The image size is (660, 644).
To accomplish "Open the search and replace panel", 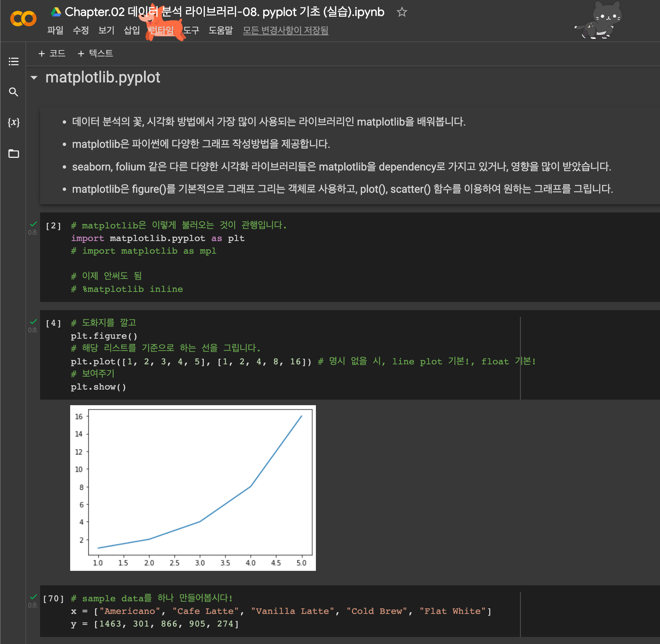I will tap(14, 92).
